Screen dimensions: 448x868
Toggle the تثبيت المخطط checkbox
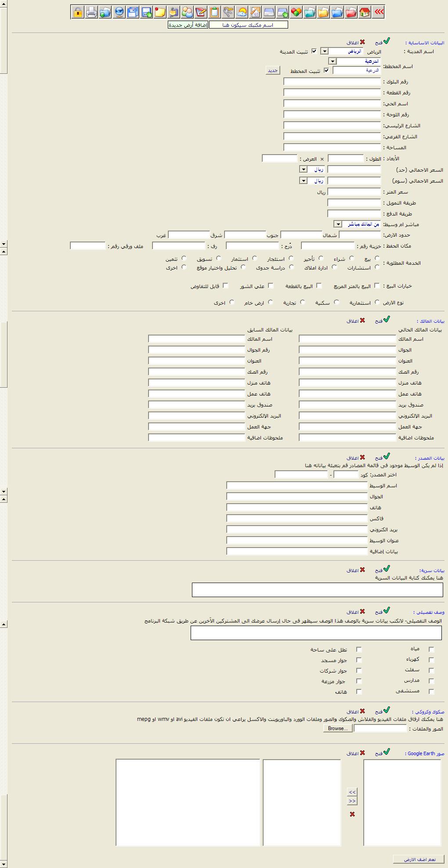(x=326, y=70)
